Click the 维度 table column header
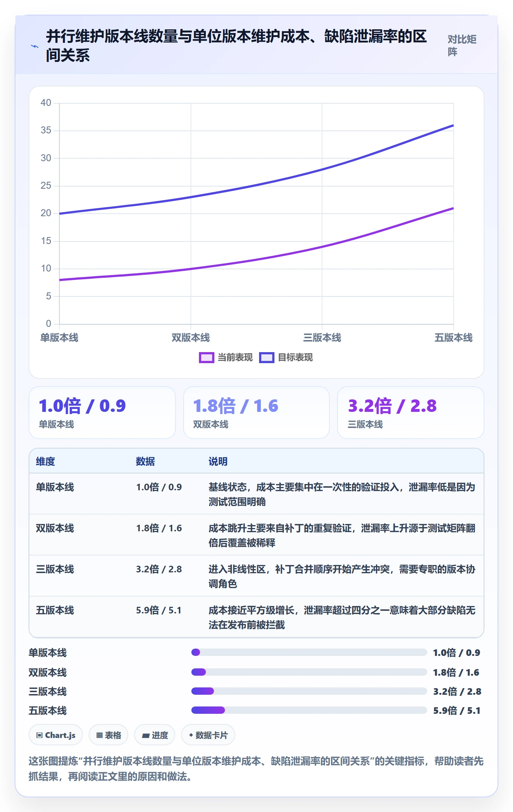This screenshot has width=513, height=812. tap(45, 461)
